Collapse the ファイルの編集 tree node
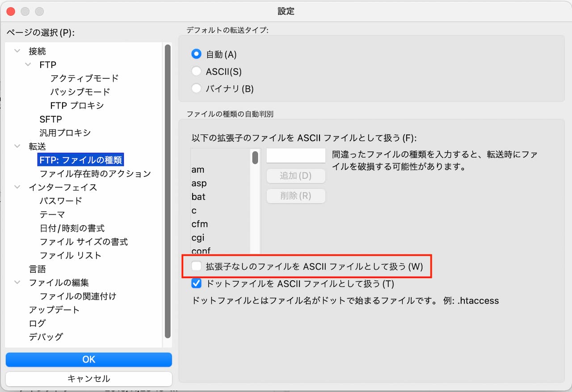The height and width of the screenshot is (392, 572). point(17,282)
